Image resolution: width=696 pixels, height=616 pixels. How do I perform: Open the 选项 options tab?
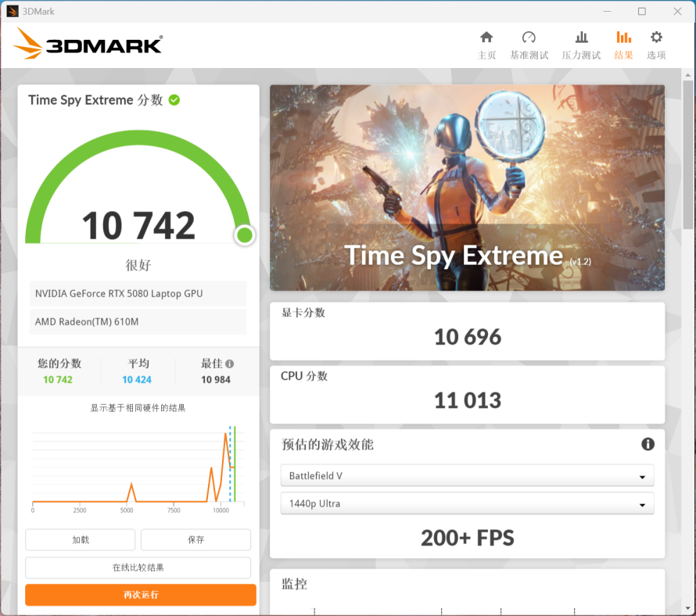coord(656,45)
